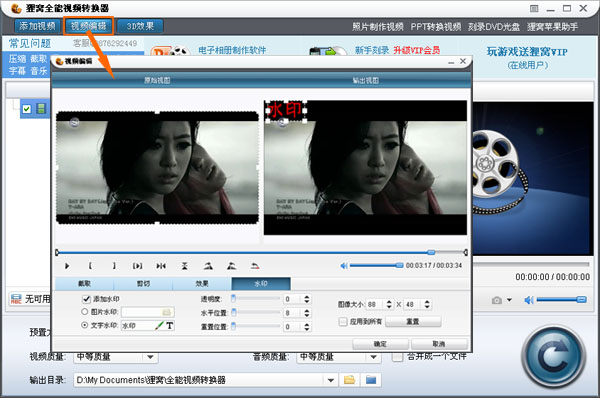Switch to the 效果 tab

click(x=202, y=284)
